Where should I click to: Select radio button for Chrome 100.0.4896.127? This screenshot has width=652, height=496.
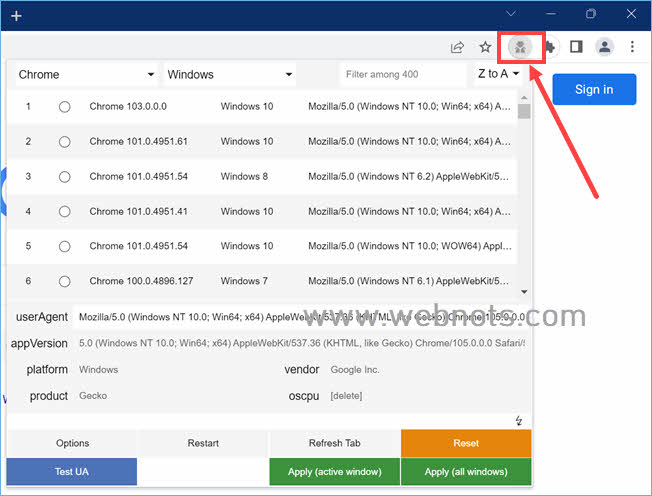click(65, 281)
